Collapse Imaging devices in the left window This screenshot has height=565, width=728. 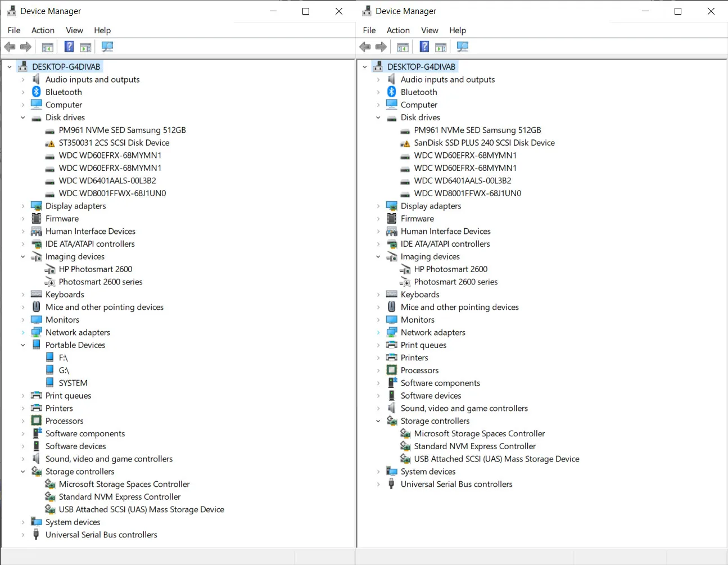(23, 256)
